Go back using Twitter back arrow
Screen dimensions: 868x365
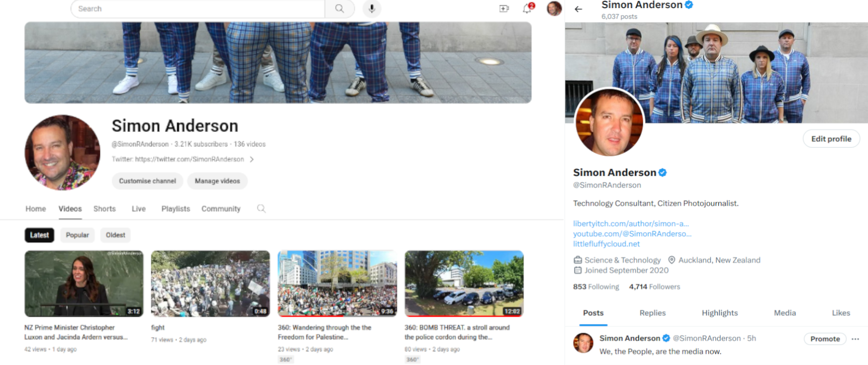[578, 9]
